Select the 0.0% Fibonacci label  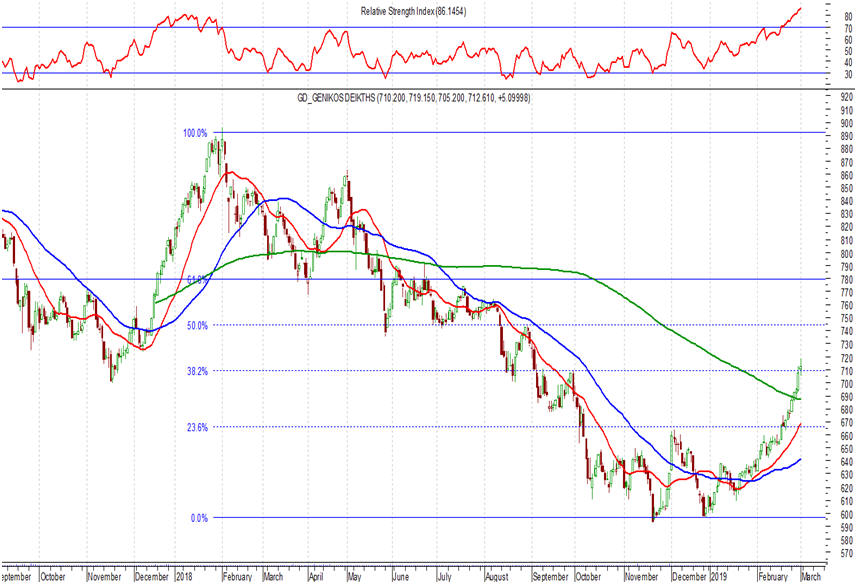[199, 518]
